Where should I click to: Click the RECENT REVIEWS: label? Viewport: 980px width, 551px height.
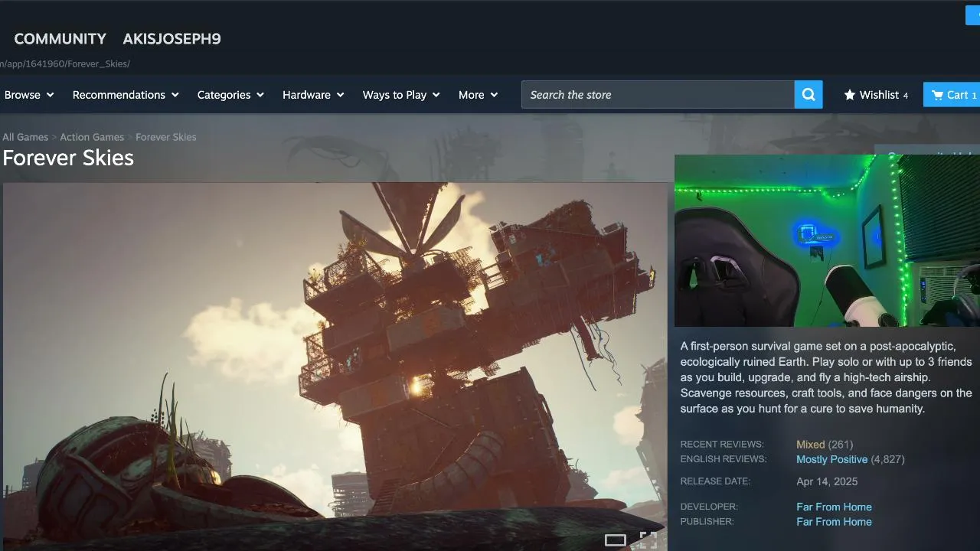pyautogui.click(x=722, y=445)
